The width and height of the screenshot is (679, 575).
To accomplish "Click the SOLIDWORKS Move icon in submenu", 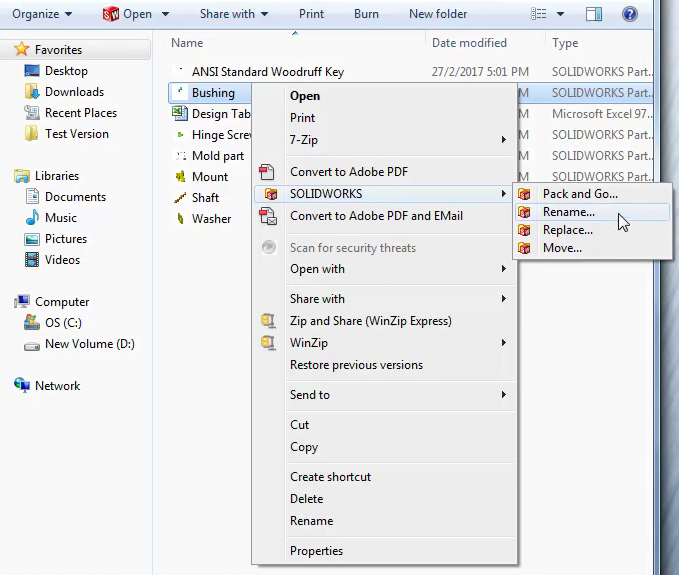I will pos(524,248).
